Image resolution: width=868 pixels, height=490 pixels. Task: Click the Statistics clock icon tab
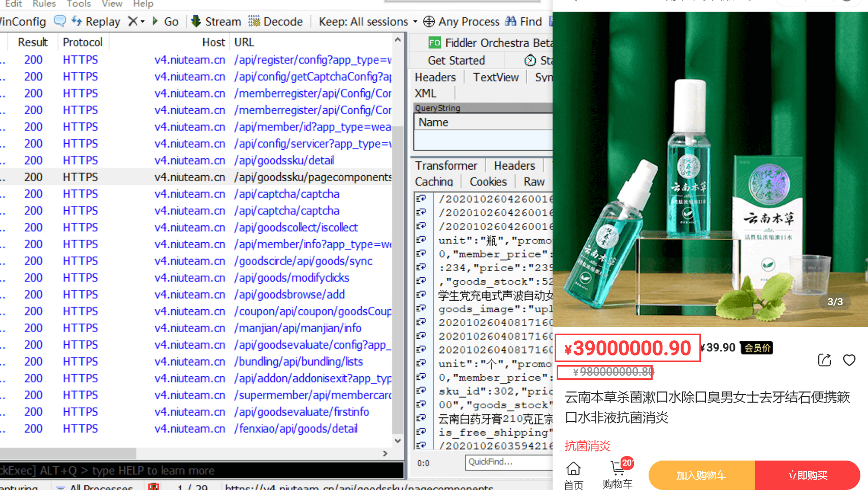(x=530, y=60)
